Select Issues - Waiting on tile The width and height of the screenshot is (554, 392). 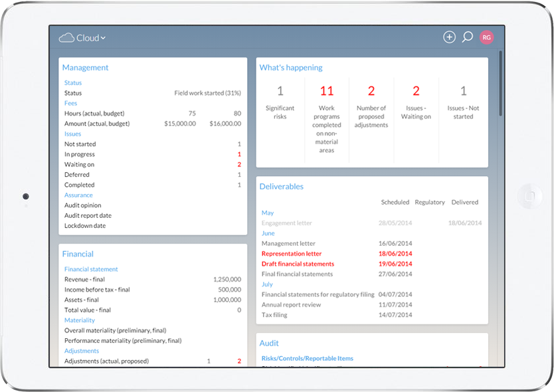416,108
